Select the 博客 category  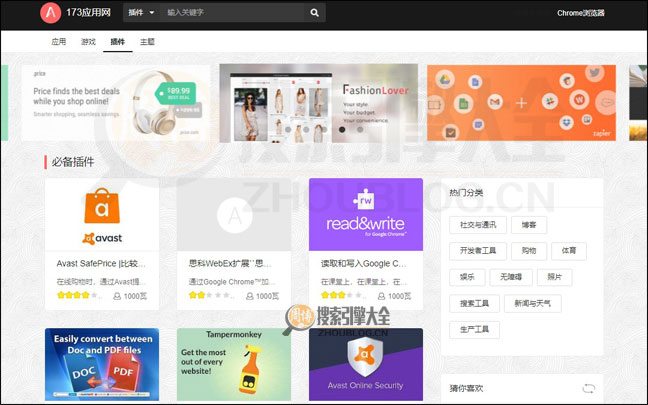(529, 225)
